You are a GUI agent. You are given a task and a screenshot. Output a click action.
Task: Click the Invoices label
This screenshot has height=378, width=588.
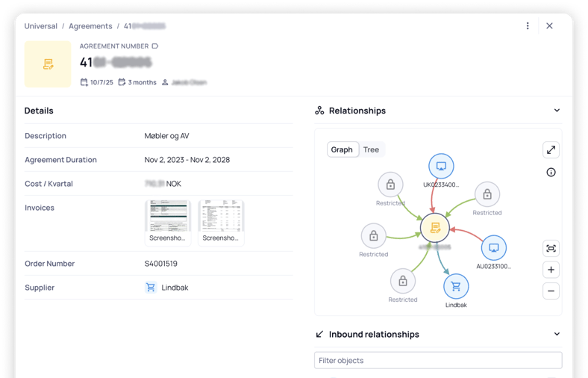point(40,208)
